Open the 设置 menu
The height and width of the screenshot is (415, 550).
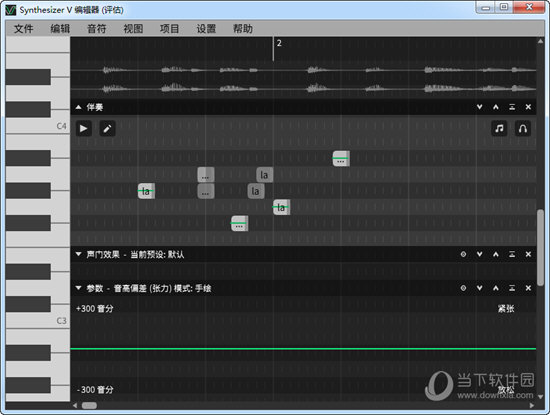(206, 28)
